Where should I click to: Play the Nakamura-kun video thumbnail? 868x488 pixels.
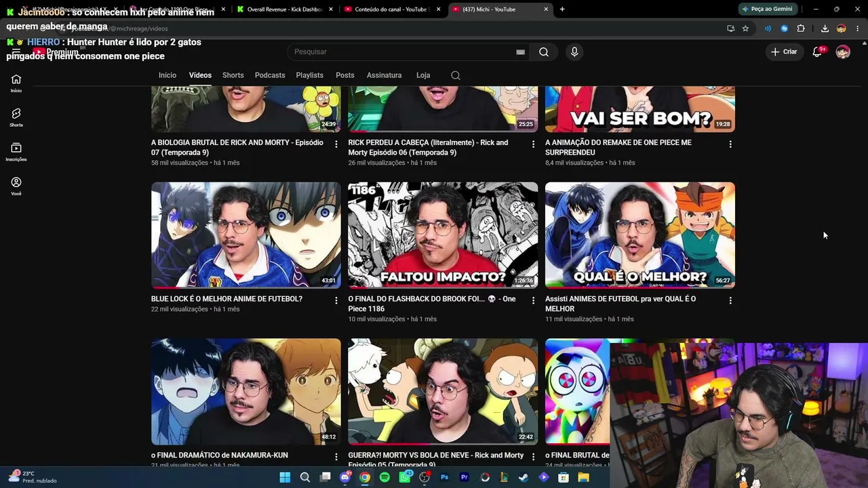click(246, 392)
